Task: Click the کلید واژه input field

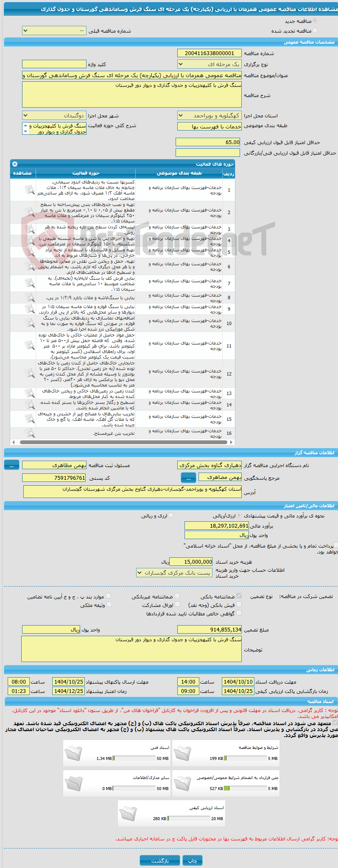Action: pyautogui.click(x=54, y=64)
